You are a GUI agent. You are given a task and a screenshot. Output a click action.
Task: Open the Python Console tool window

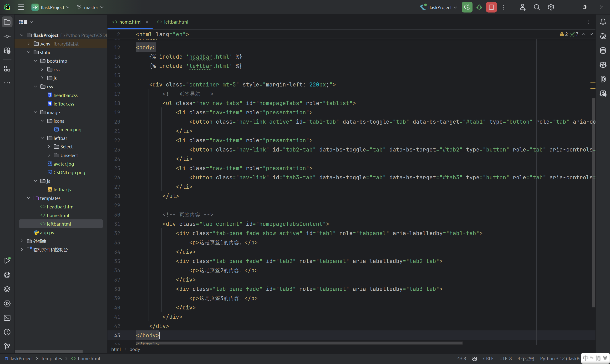click(7, 275)
